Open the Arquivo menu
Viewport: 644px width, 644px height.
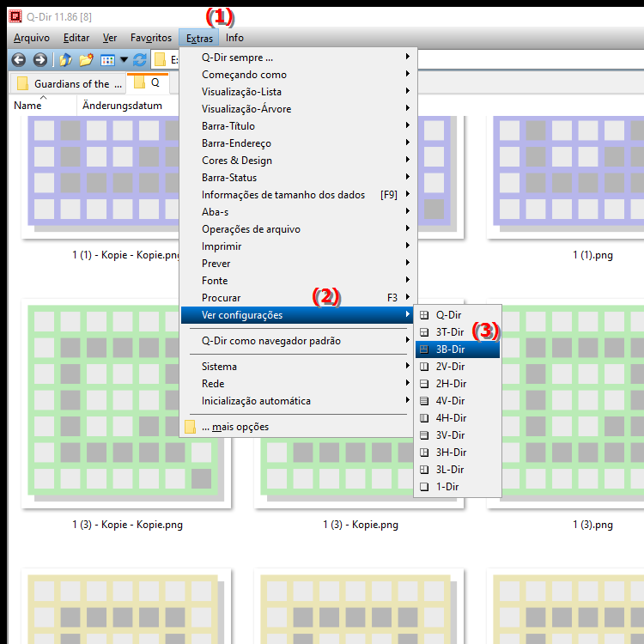[x=32, y=38]
